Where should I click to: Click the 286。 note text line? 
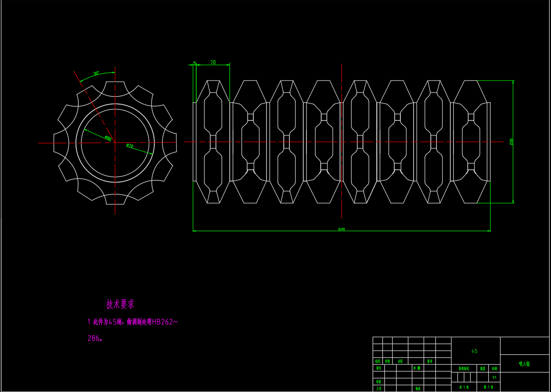95,338
